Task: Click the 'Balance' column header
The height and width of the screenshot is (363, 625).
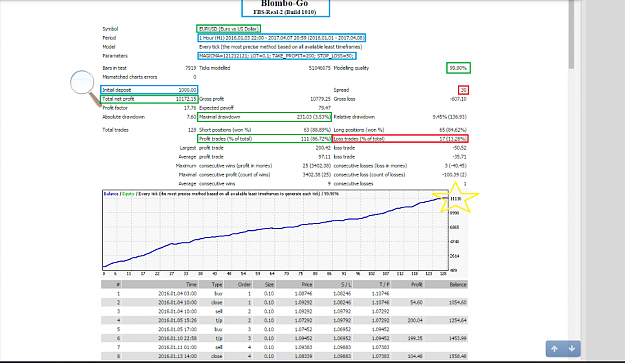Action: 458,285
